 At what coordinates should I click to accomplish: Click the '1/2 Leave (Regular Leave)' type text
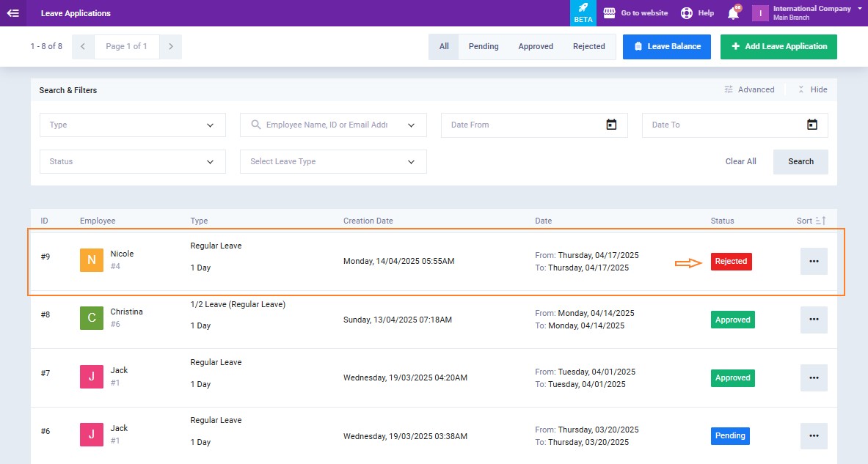click(238, 304)
